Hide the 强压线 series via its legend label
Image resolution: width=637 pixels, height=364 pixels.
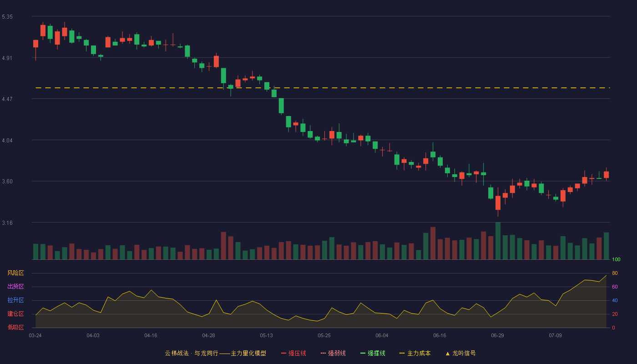(x=297, y=353)
